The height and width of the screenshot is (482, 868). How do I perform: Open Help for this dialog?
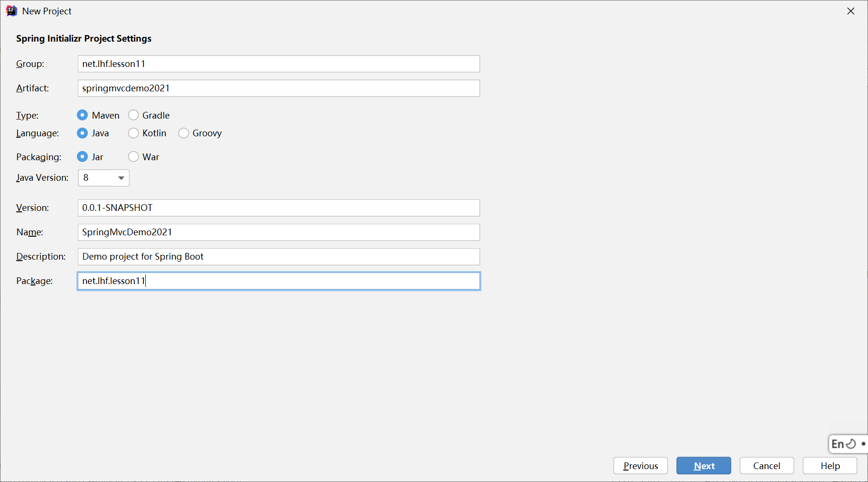830,466
